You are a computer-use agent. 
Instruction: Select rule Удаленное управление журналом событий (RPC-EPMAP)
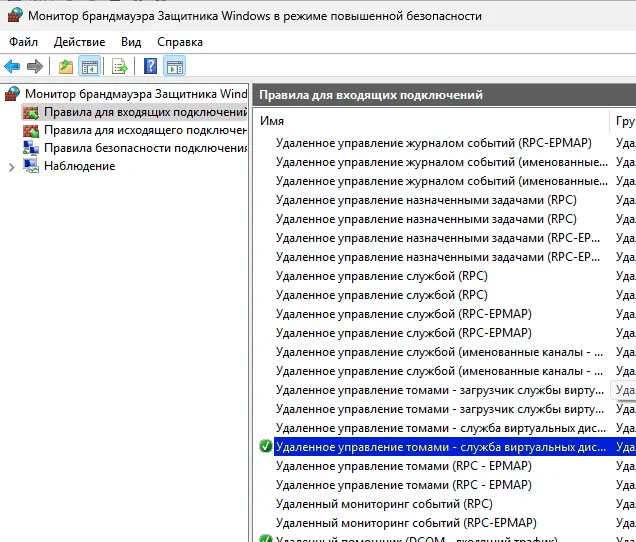[x=434, y=143]
